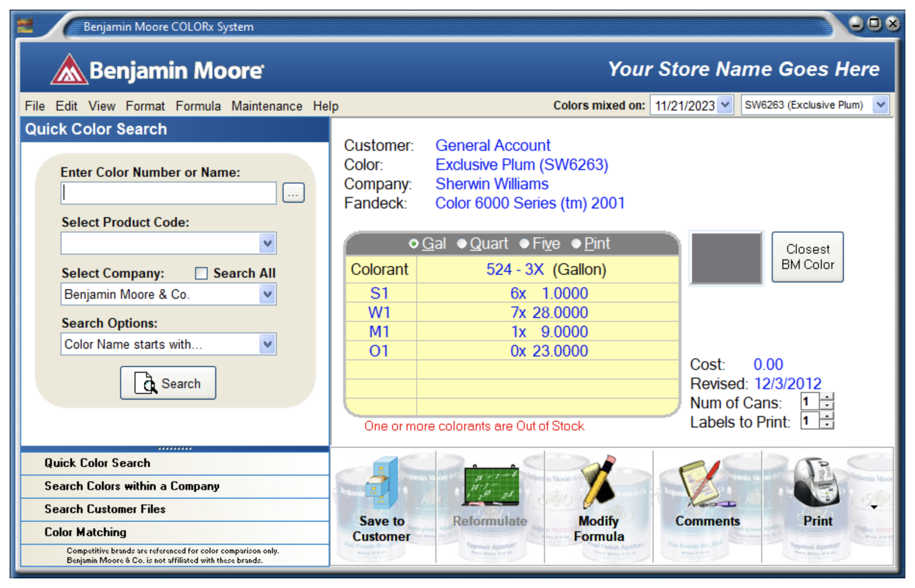Image resolution: width=915 pixels, height=588 pixels.
Task: Open the Comments notepad icon
Action: 706,484
